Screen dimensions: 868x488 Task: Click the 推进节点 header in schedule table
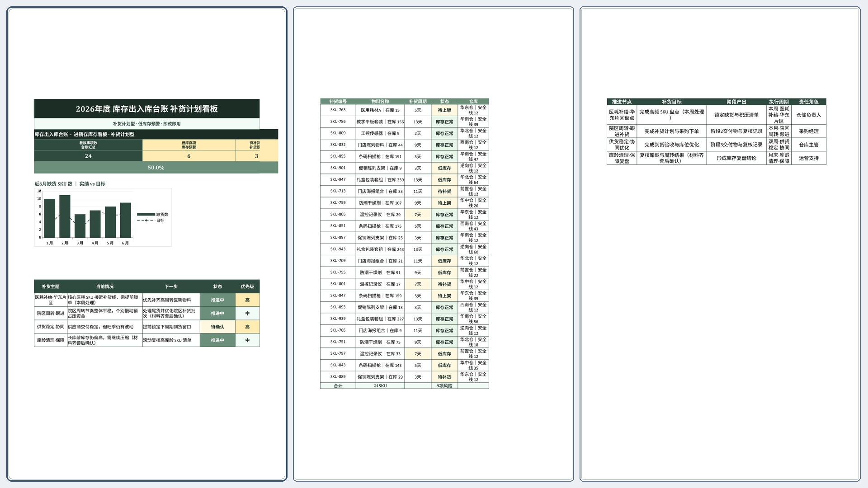point(622,102)
